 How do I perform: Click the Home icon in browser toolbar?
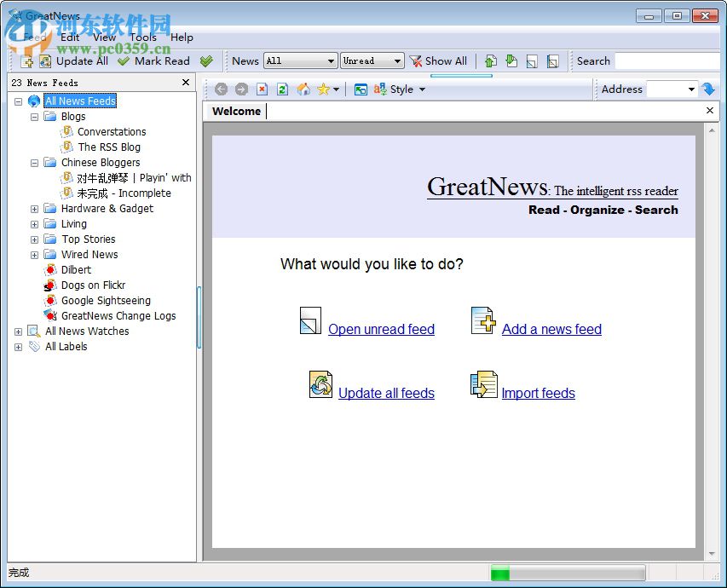click(x=303, y=89)
